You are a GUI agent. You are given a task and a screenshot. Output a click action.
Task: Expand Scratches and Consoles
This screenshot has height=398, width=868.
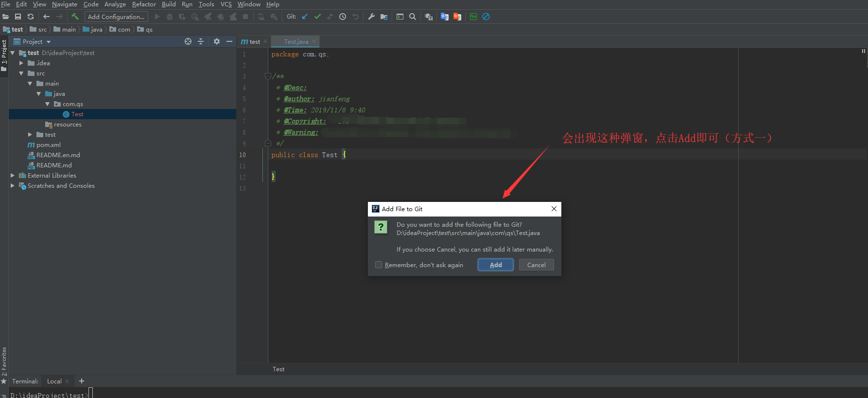click(13, 185)
